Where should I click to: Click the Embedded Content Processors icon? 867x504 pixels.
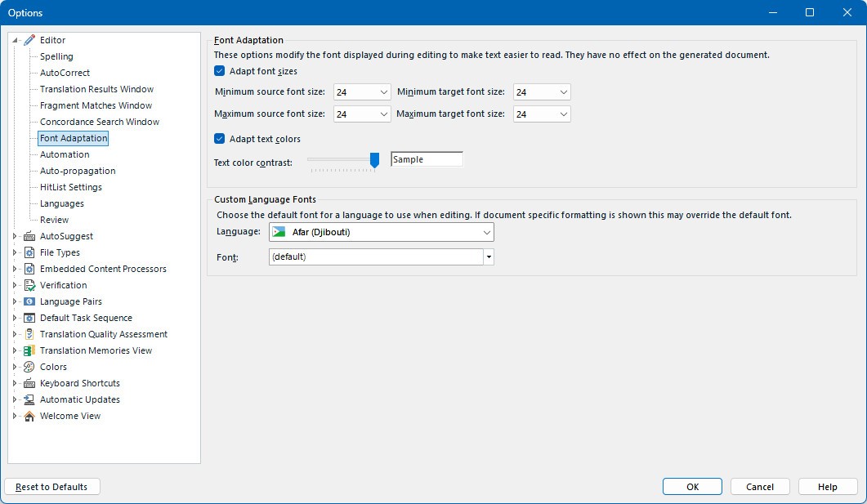coord(29,269)
